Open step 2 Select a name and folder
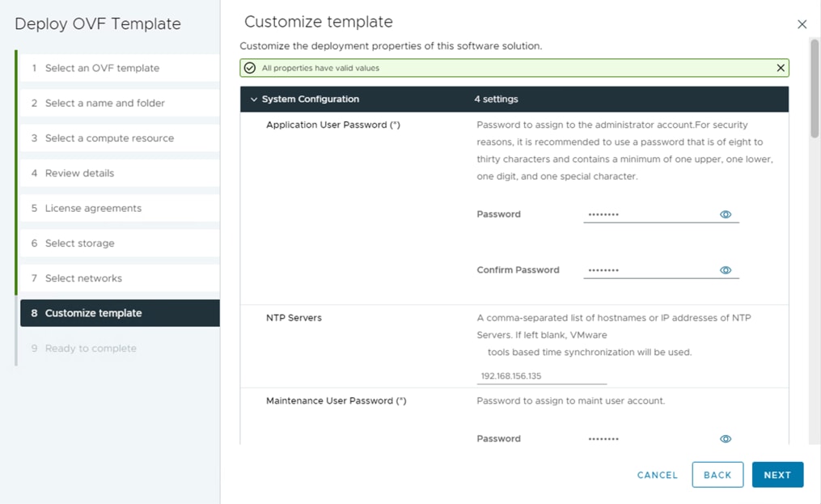This screenshot has height=504, width=821. pyautogui.click(x=104, y=103)
